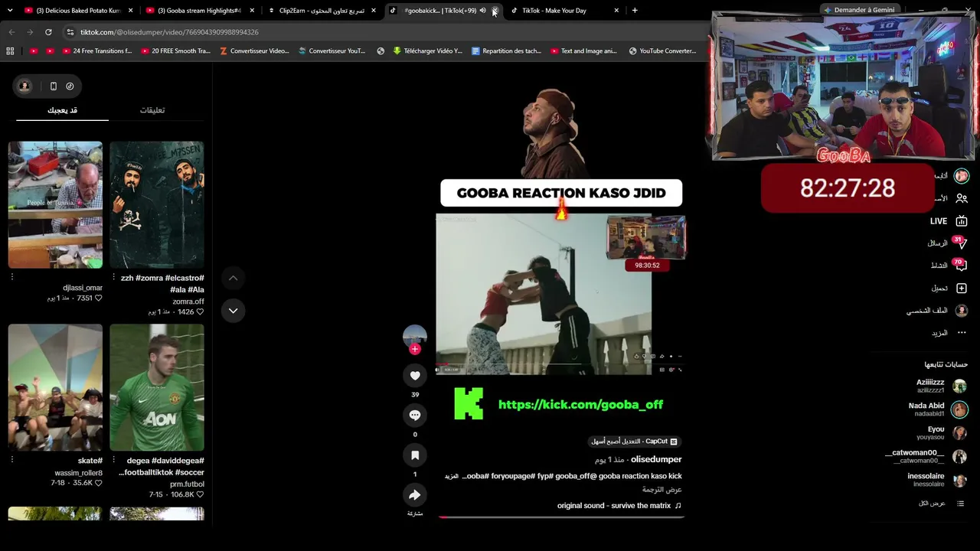The height and width of the screenshot is (551, 980).
Task: Open the skate video thumbnail by wassim_roller8
Action: pyautogui.click(x=55, y=387)
